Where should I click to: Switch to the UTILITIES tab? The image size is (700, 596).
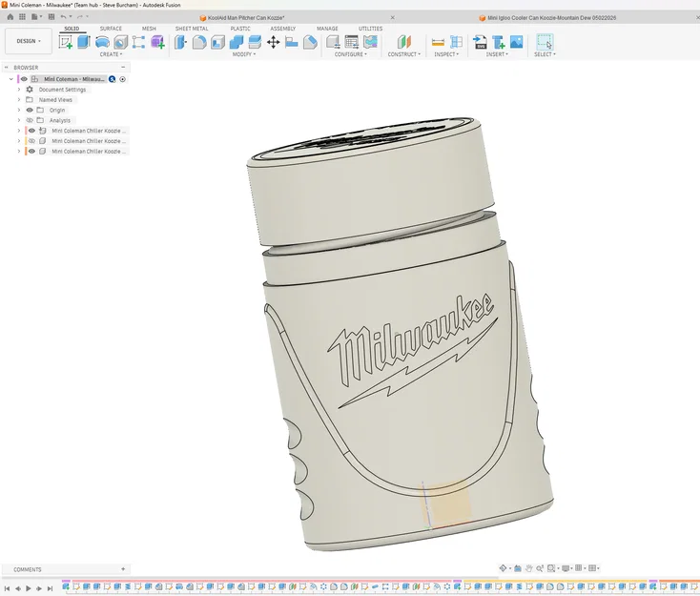(371, 29)
